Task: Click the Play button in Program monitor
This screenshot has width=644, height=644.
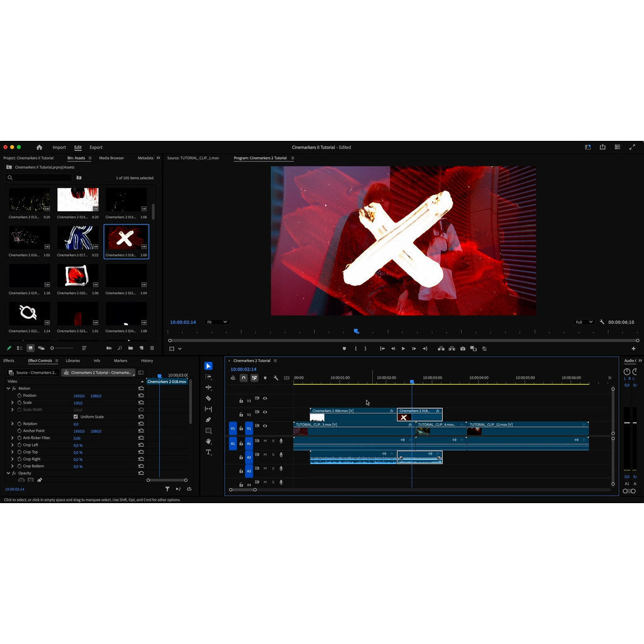Action: (x=403, y=348)
